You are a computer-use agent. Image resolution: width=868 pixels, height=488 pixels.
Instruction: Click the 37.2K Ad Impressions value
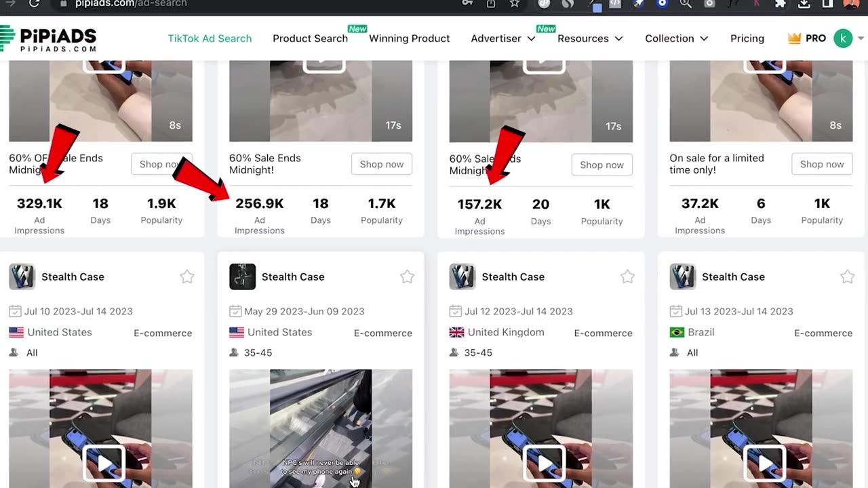point(700,203)
